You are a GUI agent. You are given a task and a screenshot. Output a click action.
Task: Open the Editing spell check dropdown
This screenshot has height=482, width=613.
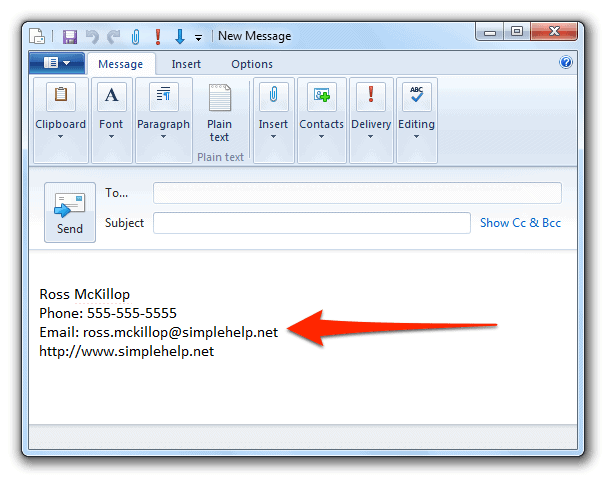[x=416, y=119]
